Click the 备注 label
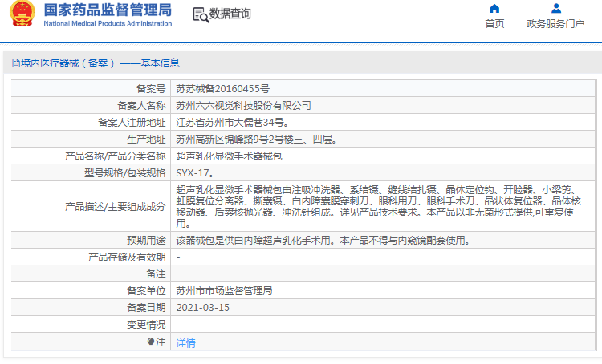This screenshot has height=364, width=602. pyautogui.click(x=156, y=274)
